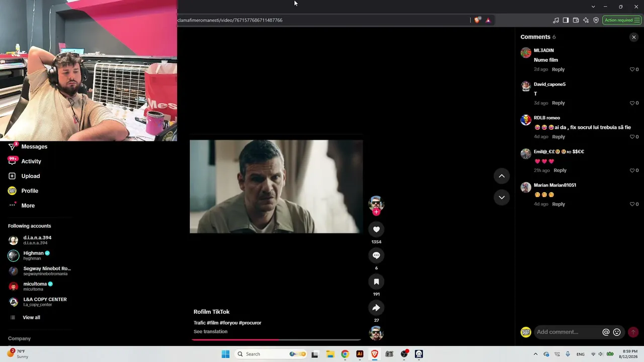Open Activity in the sidebar
Image resolution: width=644 pixels, height=362 pixels.
(x=31, y=161)
